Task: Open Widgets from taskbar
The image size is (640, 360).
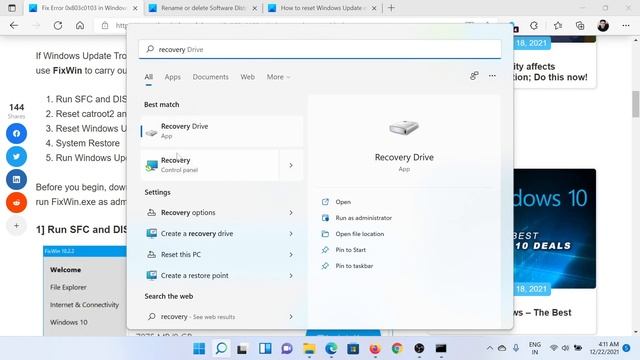Action: pos(265,349)
